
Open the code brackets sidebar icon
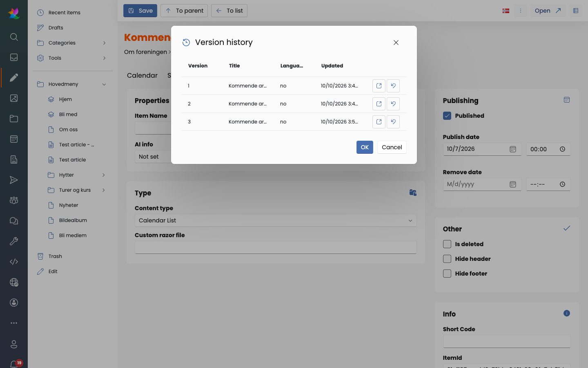(14, 262)
